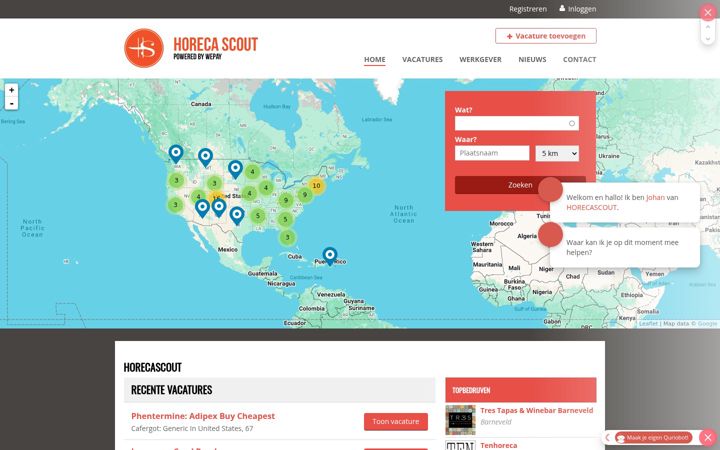
Task: Click the avatar beside the Welkom message
Action: click(550, 189)
